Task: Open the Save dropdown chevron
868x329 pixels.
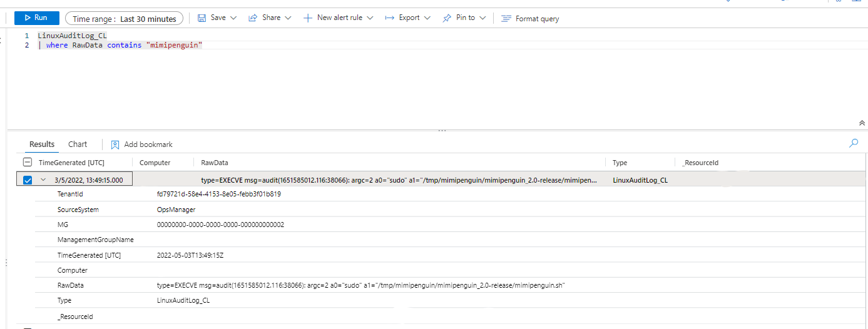Action: point(233,18)
